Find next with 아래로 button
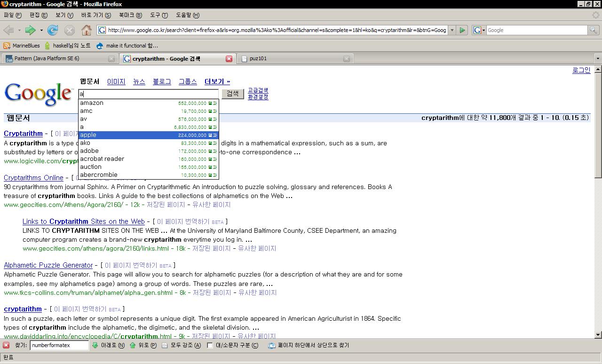Image resolution: width=602 pixels, height=364 pixels. pos(108,345)
